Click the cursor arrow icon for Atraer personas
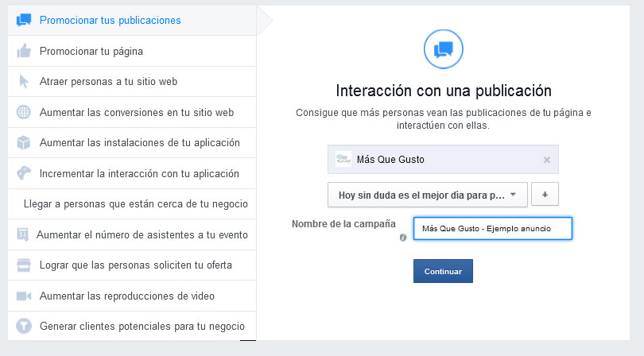 (24, 81)
